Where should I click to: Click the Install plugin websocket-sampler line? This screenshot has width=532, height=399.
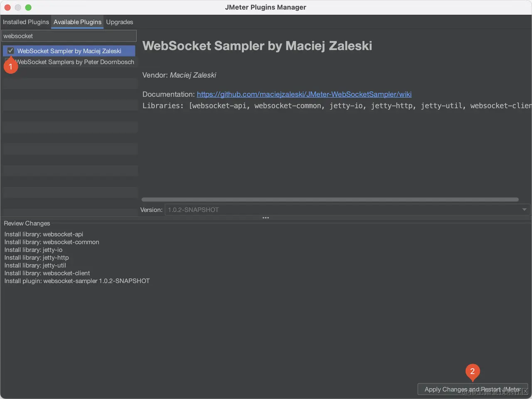point(77,281)
